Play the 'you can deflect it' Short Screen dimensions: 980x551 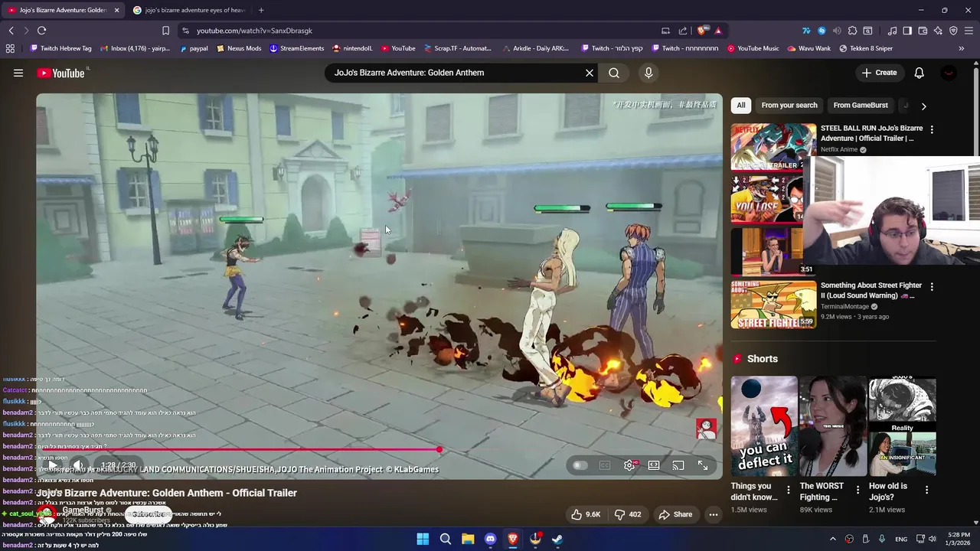[x=763, y=426]
